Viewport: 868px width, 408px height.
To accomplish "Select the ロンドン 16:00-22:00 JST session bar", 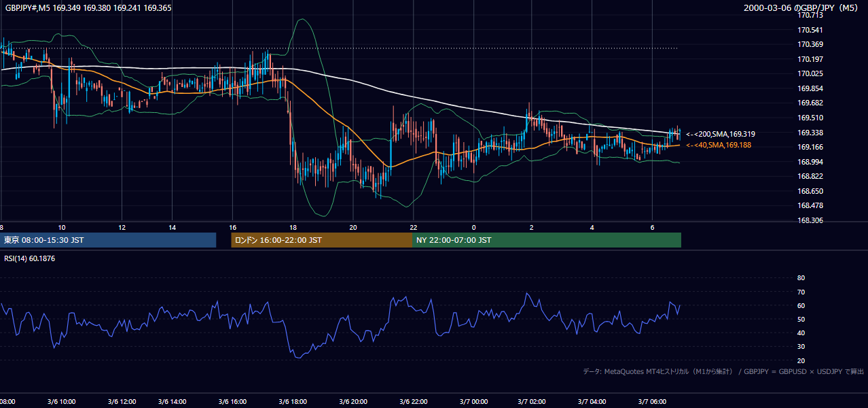I will click(x=322, y=240).
